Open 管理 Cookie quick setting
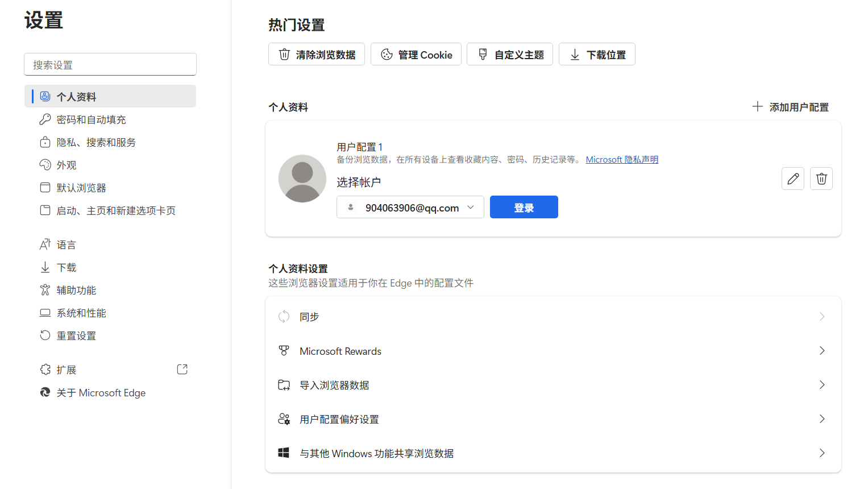Screen dimensions: 868x489 (416, 55)
